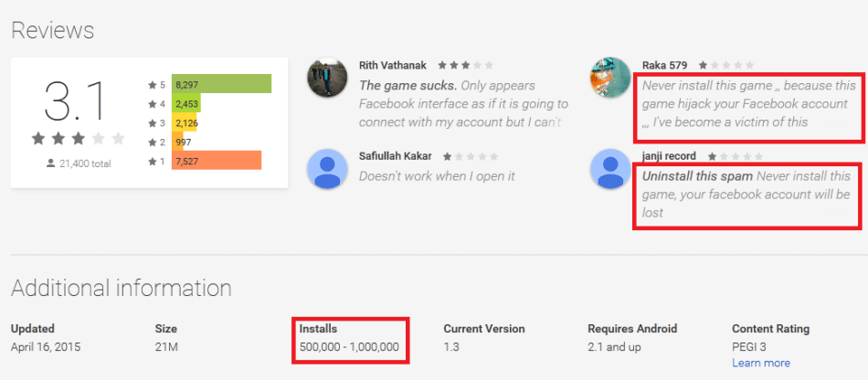Click the "Uninstall this spam" review text
The image size is (868, 380).
pos(697,177)
